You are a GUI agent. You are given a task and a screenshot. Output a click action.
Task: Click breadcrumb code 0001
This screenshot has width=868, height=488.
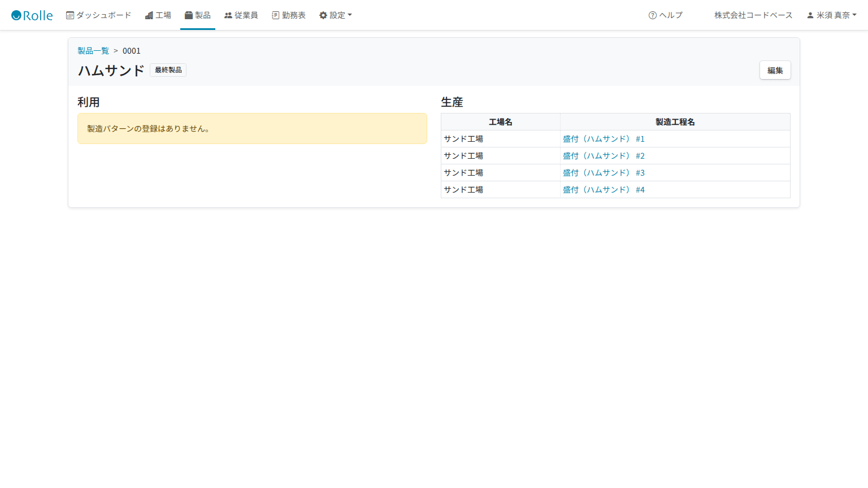(132, 51)
